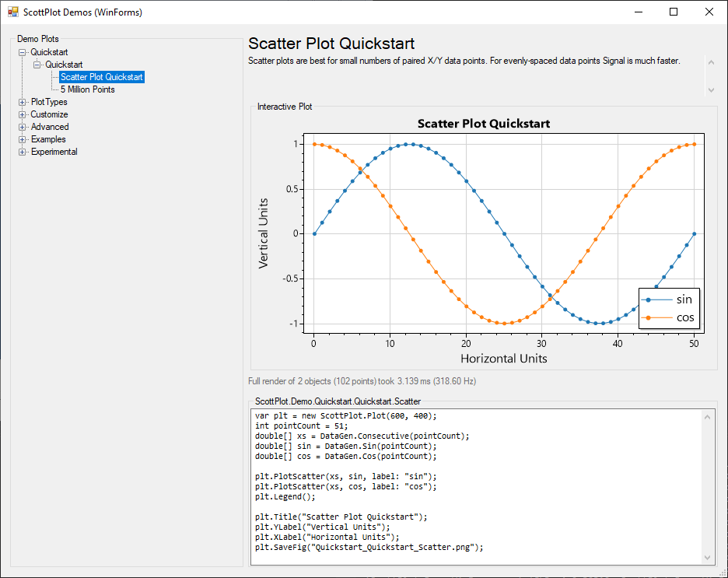728x578 pixels.
Task: Expand the Experimental tree node
Action: [x=23, y=152]
